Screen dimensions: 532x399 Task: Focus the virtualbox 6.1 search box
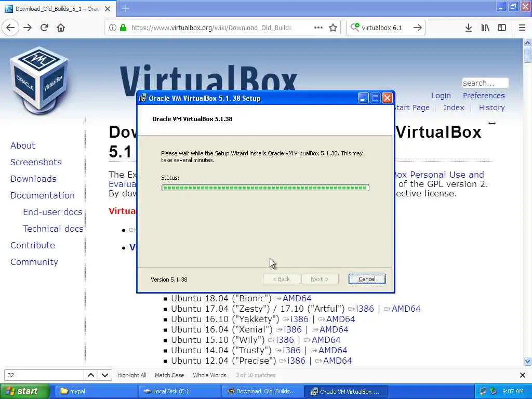[x=385, y=28]
